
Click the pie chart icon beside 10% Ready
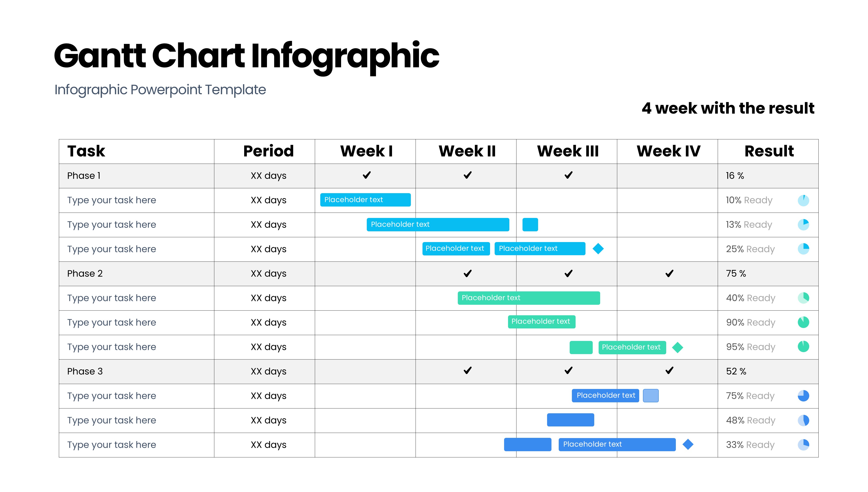tap(803, 200)
